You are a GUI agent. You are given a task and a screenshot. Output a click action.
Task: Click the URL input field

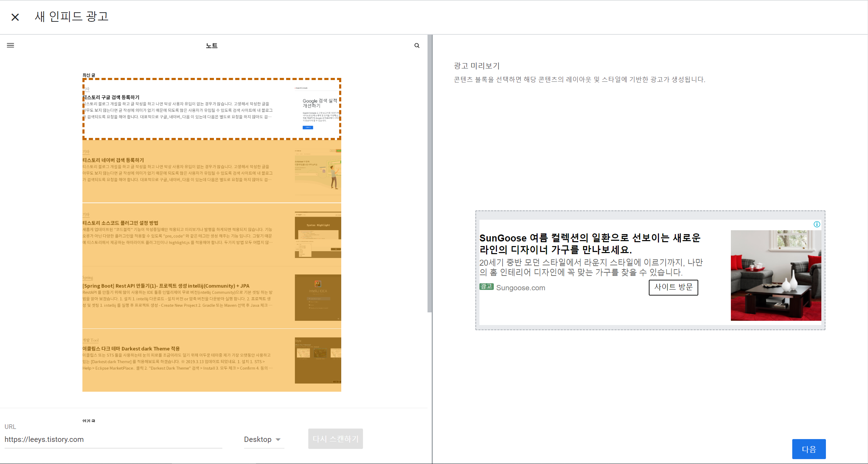pyautogui.click(x=113, y=439)
